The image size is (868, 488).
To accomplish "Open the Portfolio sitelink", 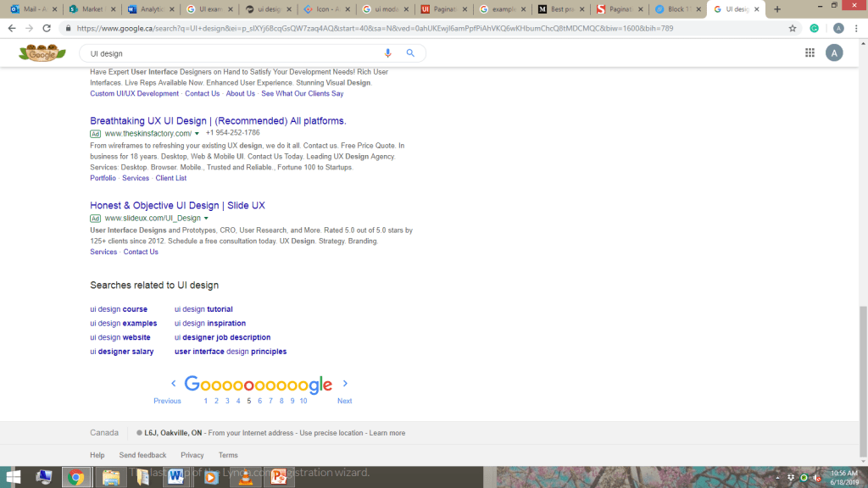I will (x=103, y=178).
